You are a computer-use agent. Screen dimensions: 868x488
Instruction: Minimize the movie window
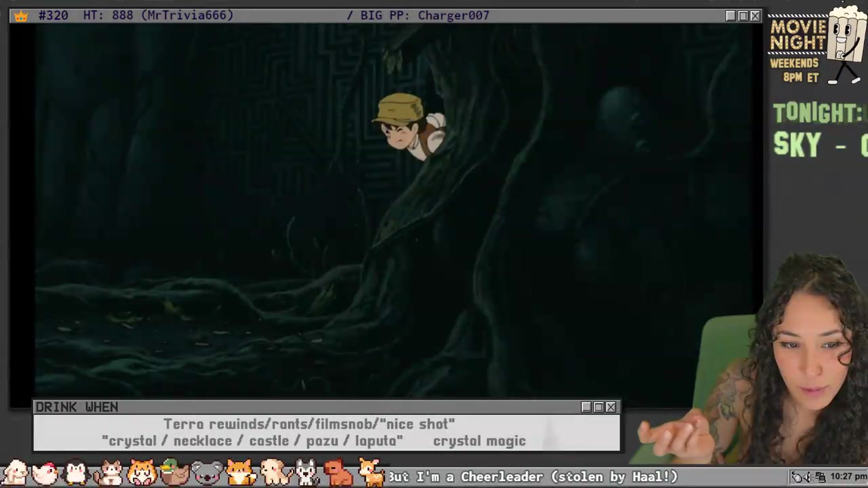[x=731, y=16]
